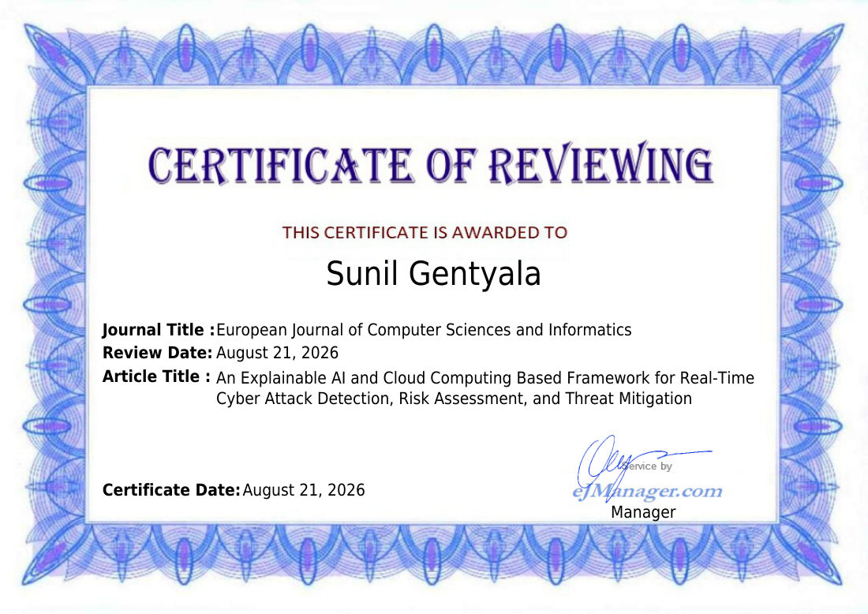The width and height of the screenshot is (868, 614).
Task: Click the "Service by" text
Action: (x=646, y=466)
